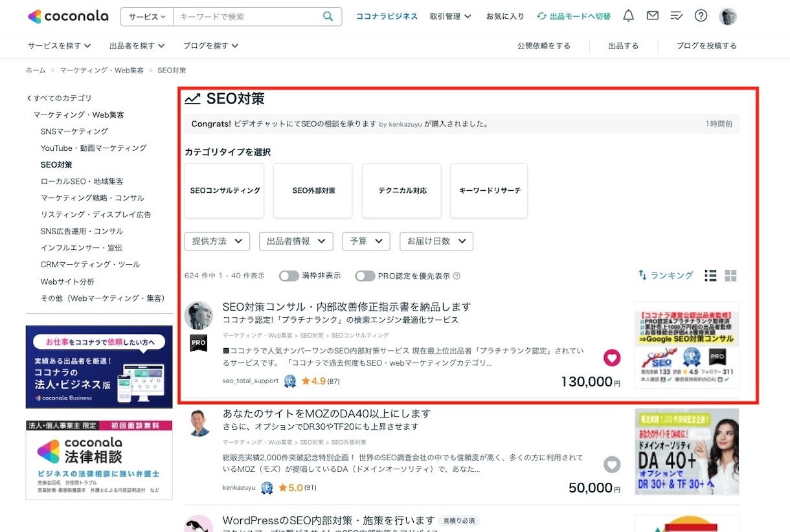Click coconala法律相談 banner
This screenshot has height=532, width=790.
click(x=99, y=460)
